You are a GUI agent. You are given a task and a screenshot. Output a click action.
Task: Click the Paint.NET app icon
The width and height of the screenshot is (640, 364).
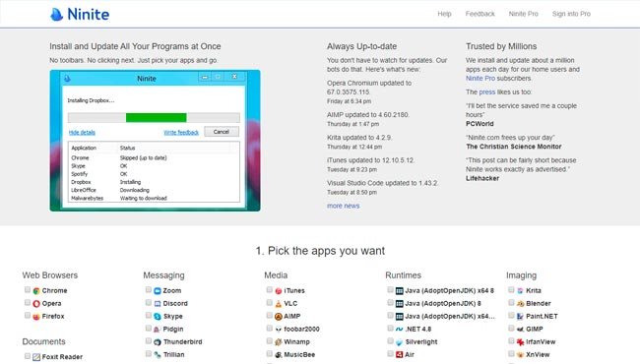[521, 317]
